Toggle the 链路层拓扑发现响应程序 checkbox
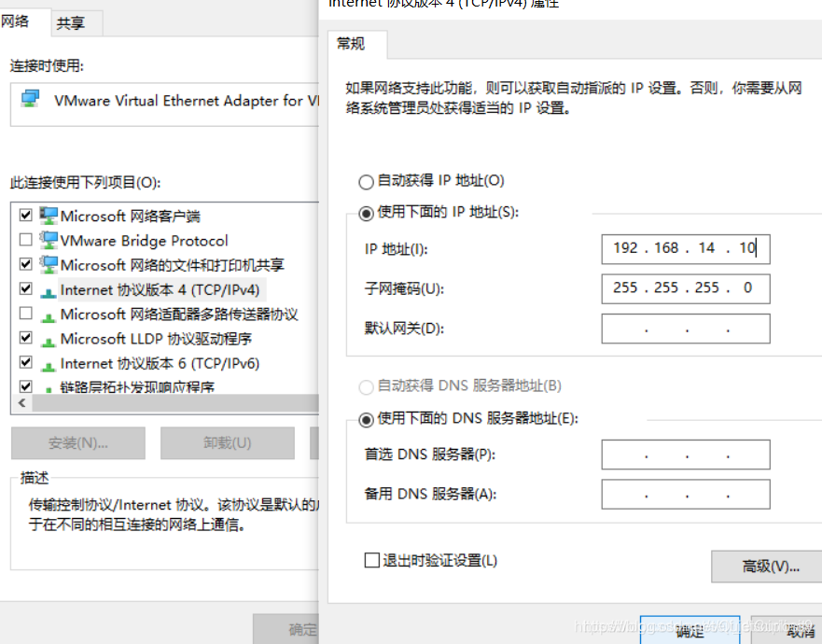This screenshot has width=822, height=644. pyautogui.click(x=25, y=386)
